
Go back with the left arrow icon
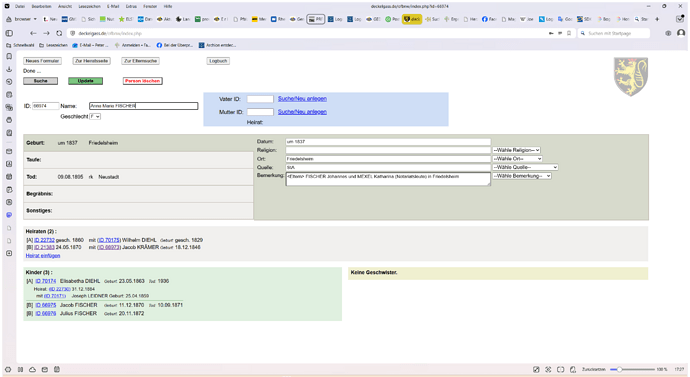[x=33, y=33]
